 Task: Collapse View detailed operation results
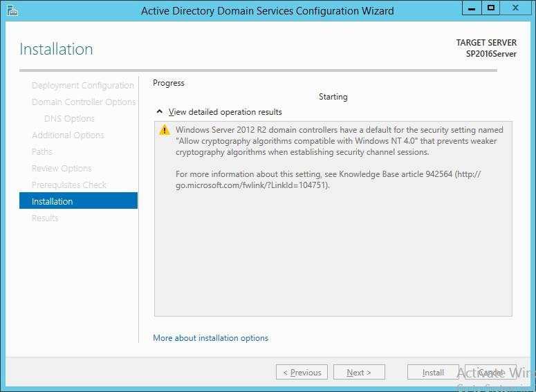(x=159, y=112)
